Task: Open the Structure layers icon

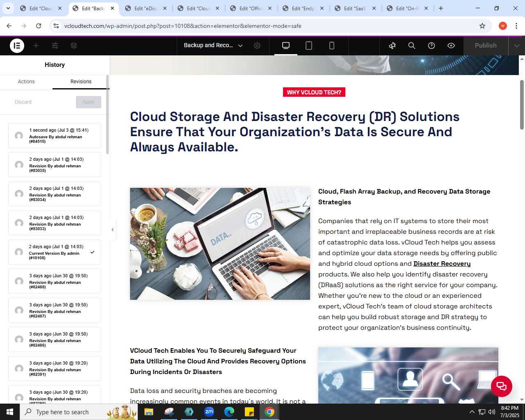Action: [x=74, y=46]
